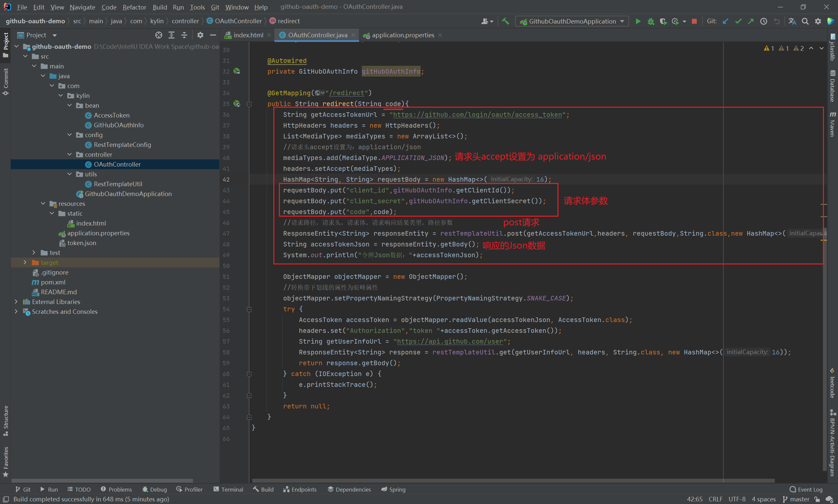The image size is (838, 504).
Task: Open the Terminal tool window button
Action: pos(228,489)
